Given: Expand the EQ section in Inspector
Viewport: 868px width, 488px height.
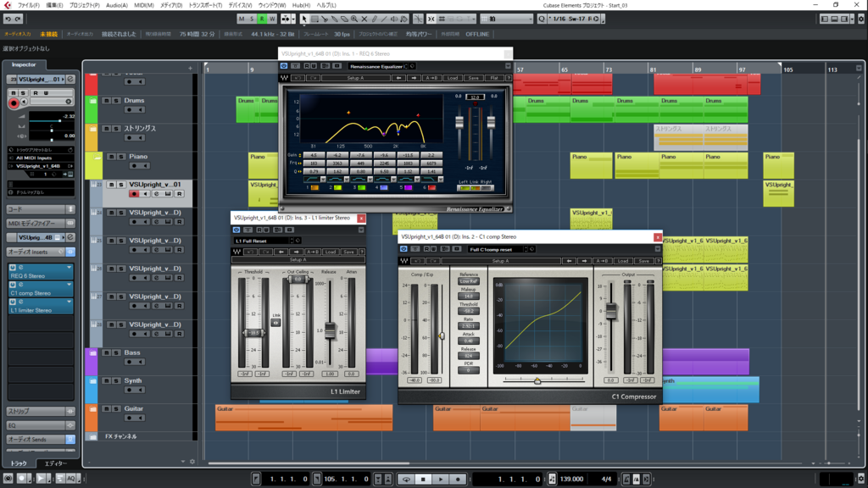Looking at the screenshot, I should (x=41, y=425).
